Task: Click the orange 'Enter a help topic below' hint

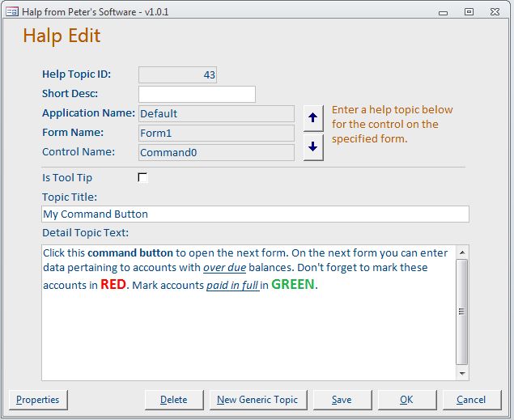Action: (x=393, y=124)
